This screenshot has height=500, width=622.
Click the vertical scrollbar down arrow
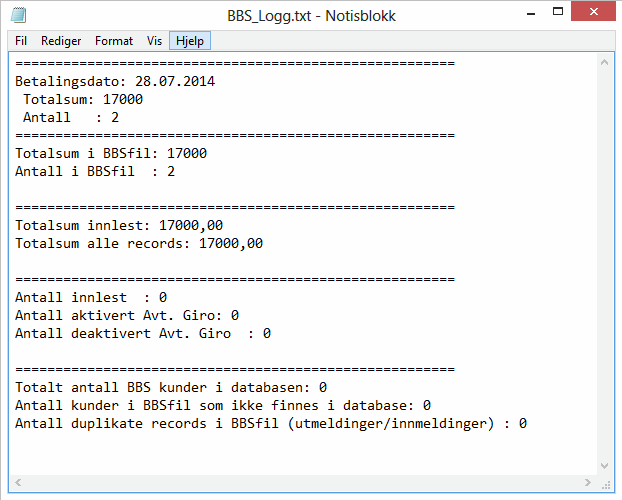(x=606, y=466)
